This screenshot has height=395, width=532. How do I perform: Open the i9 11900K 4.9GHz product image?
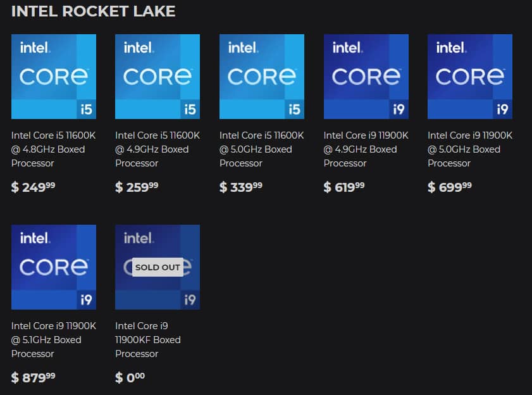pos(366,77)
